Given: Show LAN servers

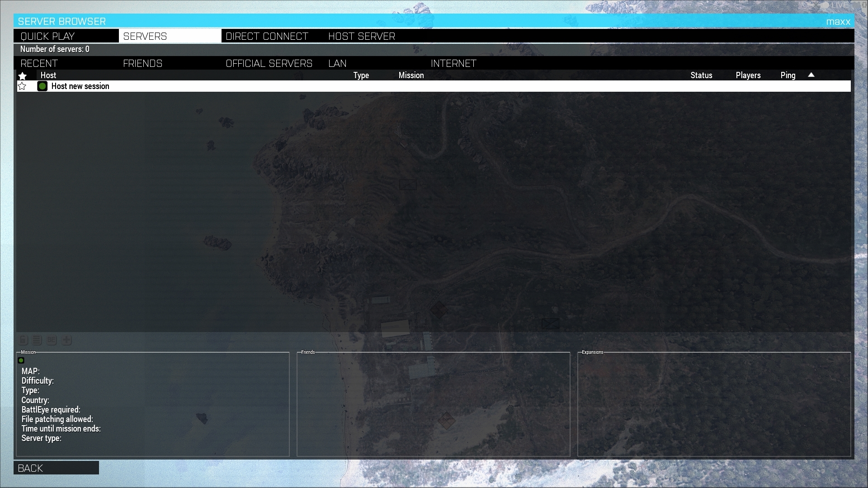Looking at the screenshot, I should pos(337,63).
